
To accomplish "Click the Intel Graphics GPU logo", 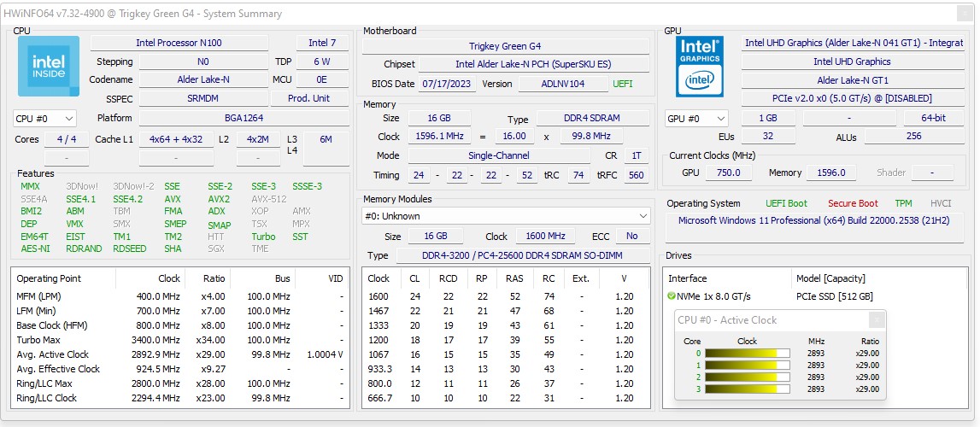I will pyautogui.click(x=700, y=67).
